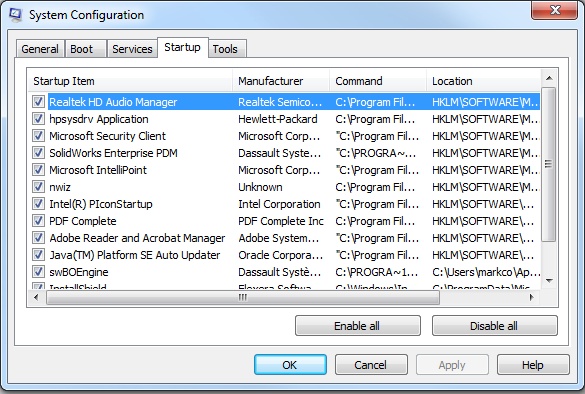Toggle hpsysdrv Application checkbox

coord(38,119)
